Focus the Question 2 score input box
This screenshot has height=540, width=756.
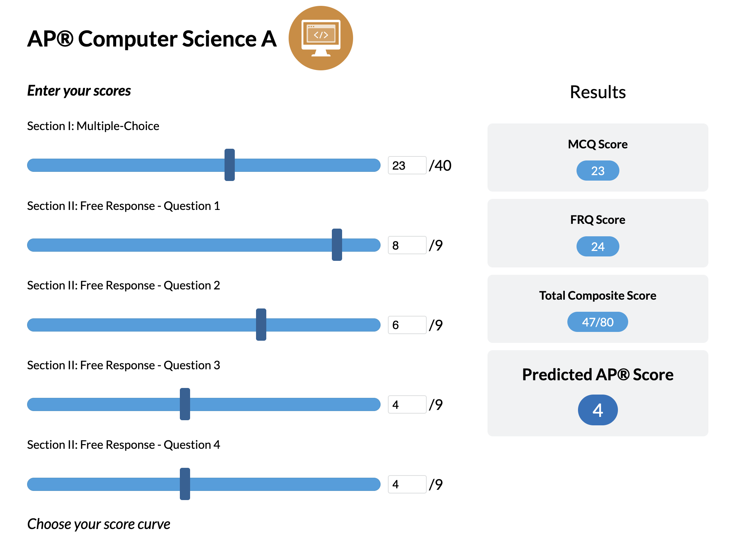[x=407, y=325]
